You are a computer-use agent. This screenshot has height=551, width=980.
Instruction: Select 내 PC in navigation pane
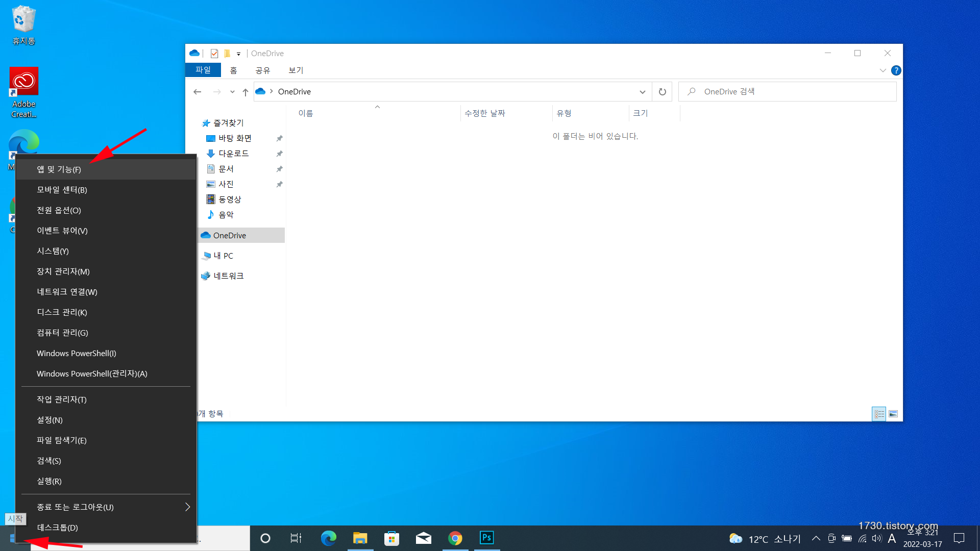(223, 256)
